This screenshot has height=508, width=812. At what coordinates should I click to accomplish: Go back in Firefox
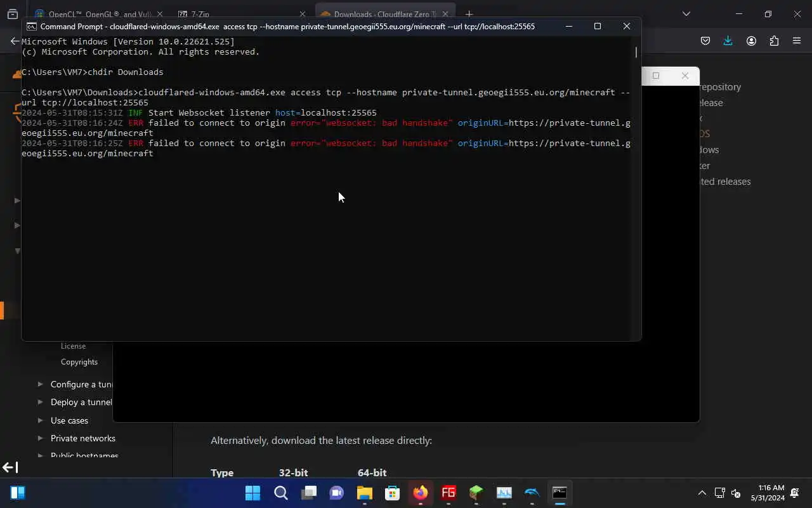(x=14, y=41)
